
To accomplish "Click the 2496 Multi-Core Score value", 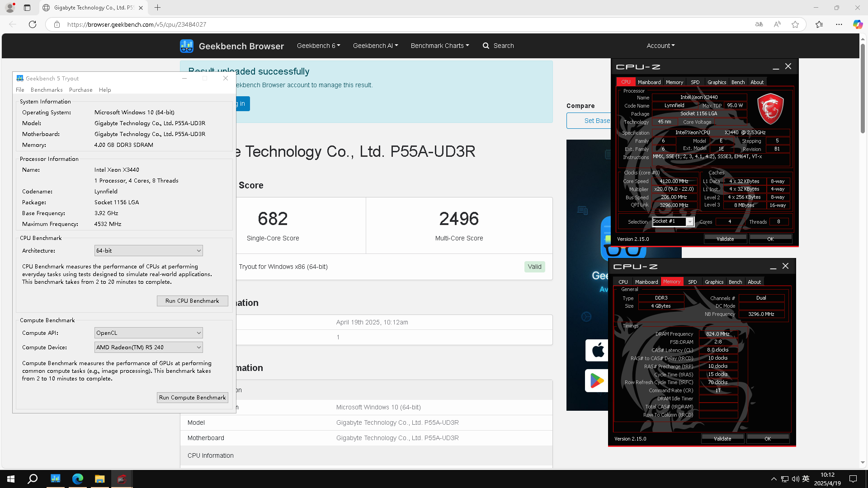I will click(459, 219).
